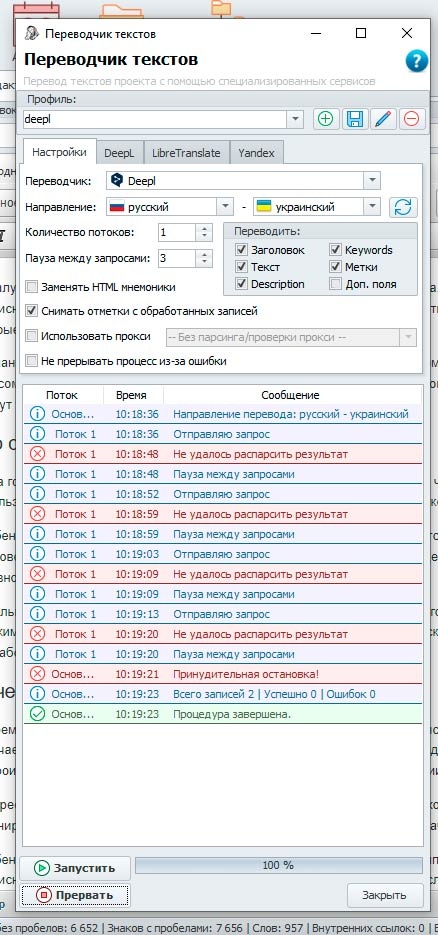The height and width of the screenshot is (935, 438).
Task: Select log row 'Отправляю запрос' at 10:19:13
Action: pyautogui.click(x=222, y=614)
